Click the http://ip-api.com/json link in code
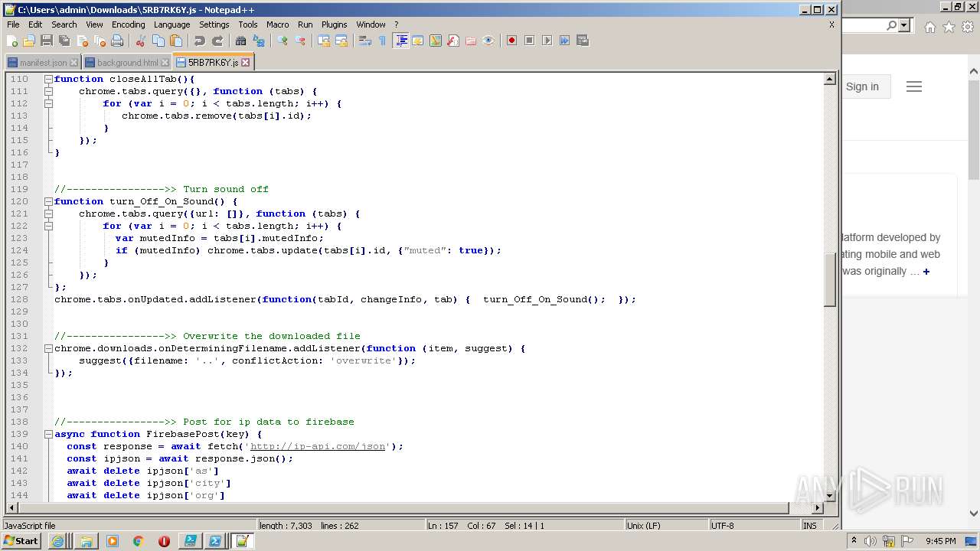The height and width of the screenshot is (551, 980). [318, 446]
